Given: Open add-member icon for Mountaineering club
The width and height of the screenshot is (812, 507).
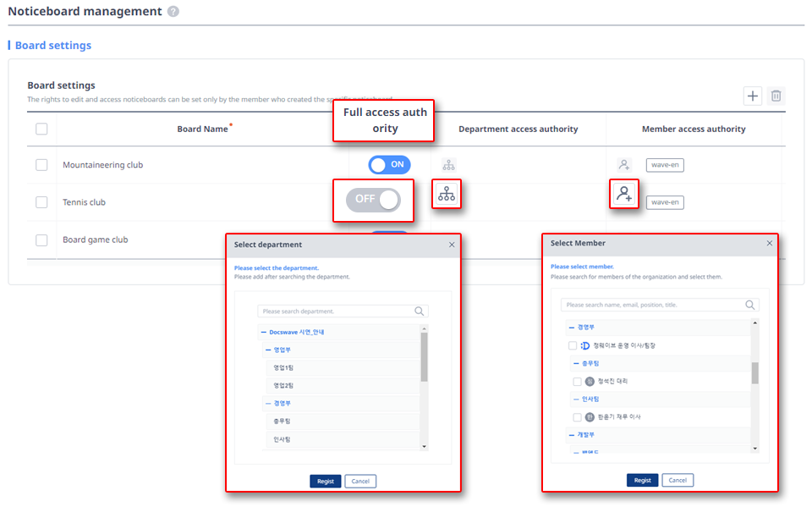Looking at the screenshot, I should tap(624, 165).
